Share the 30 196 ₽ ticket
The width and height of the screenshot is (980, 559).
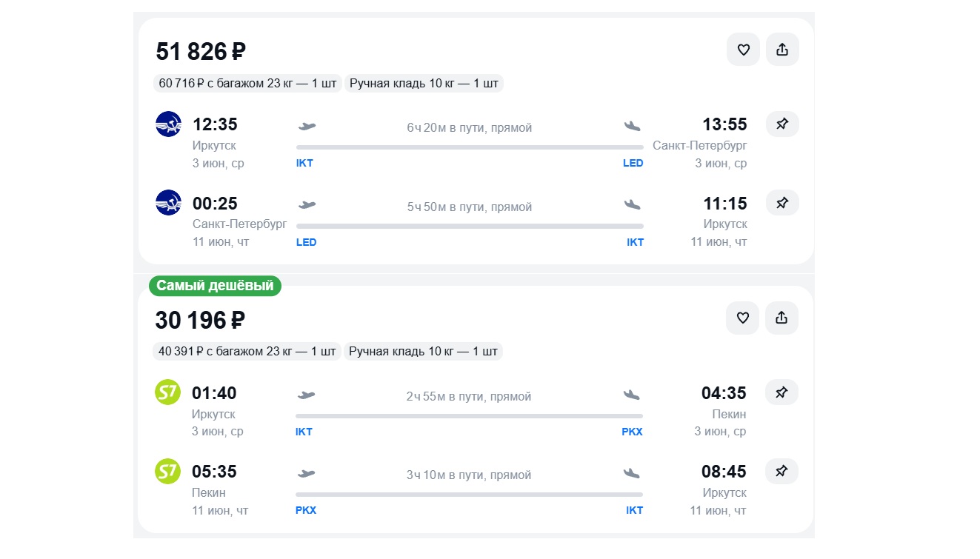(x=781, y=318)
